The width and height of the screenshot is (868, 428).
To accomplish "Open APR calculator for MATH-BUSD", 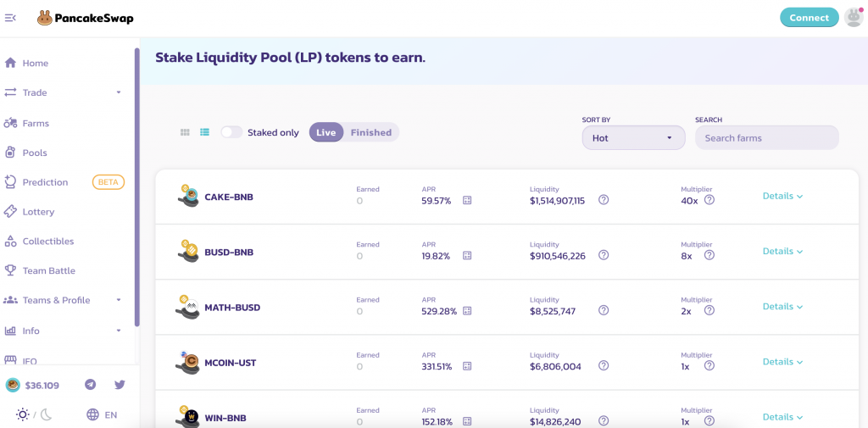I will pyautogui.click(x=467, y=311).
